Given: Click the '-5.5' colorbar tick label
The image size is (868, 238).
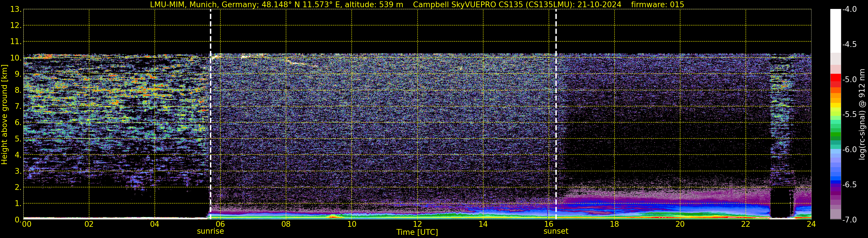Looking at the screenshot, I should click(850, 115).
